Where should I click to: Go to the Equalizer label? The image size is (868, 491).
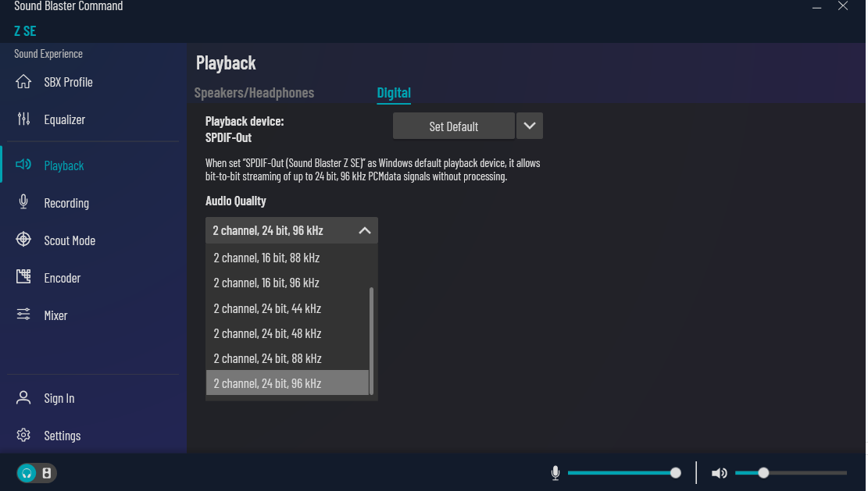click(x=64, y=119)
